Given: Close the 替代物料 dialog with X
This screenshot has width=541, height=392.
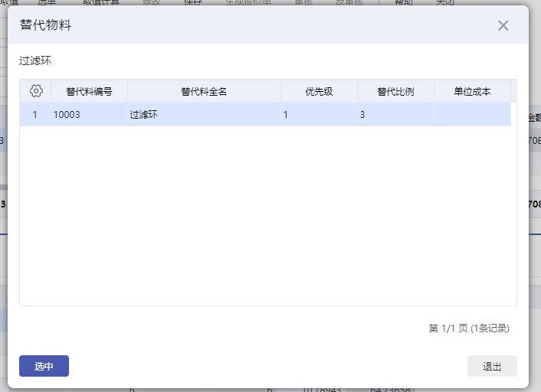Looking at the screenshot, I should [503, 25].
